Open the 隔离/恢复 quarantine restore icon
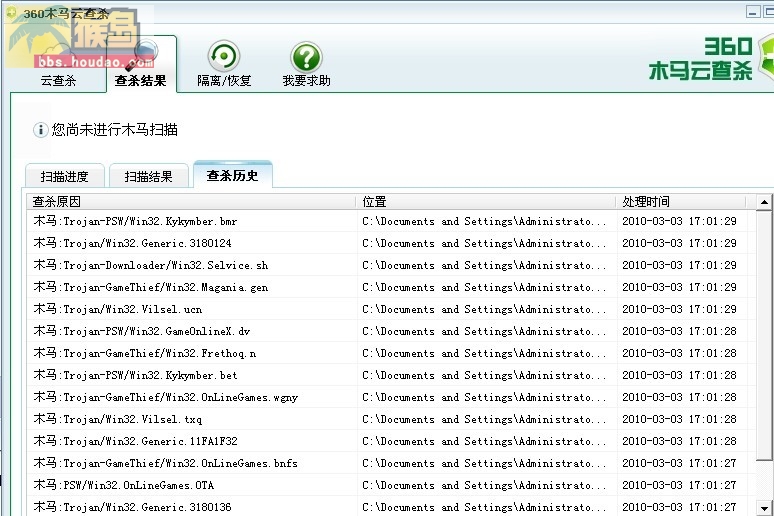This screenshot has width=774, height=516. click(x=224, y=56)
